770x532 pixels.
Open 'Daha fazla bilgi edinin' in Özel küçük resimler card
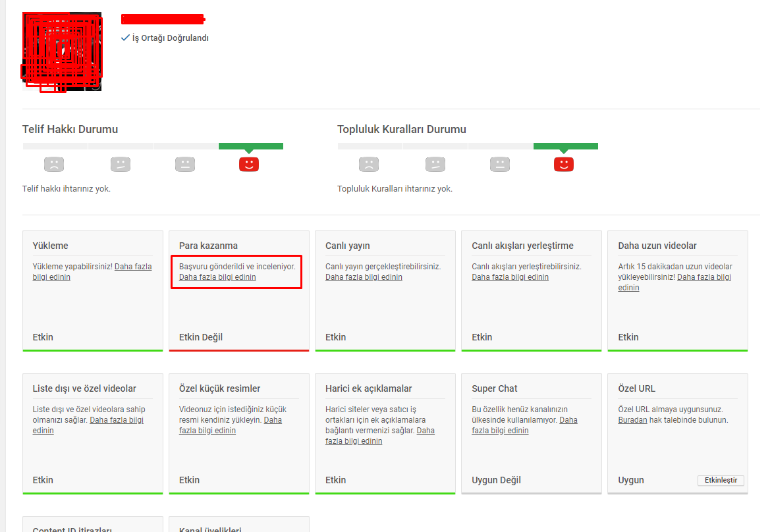(x=231, y=425)
